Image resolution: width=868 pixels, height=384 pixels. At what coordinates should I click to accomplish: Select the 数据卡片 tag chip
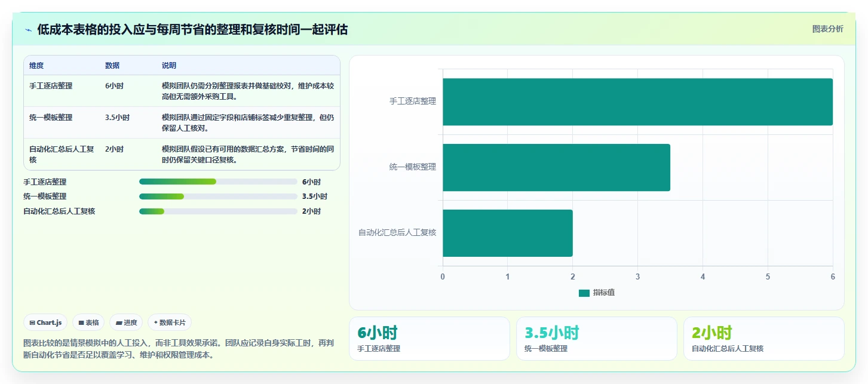click(170, 322)
